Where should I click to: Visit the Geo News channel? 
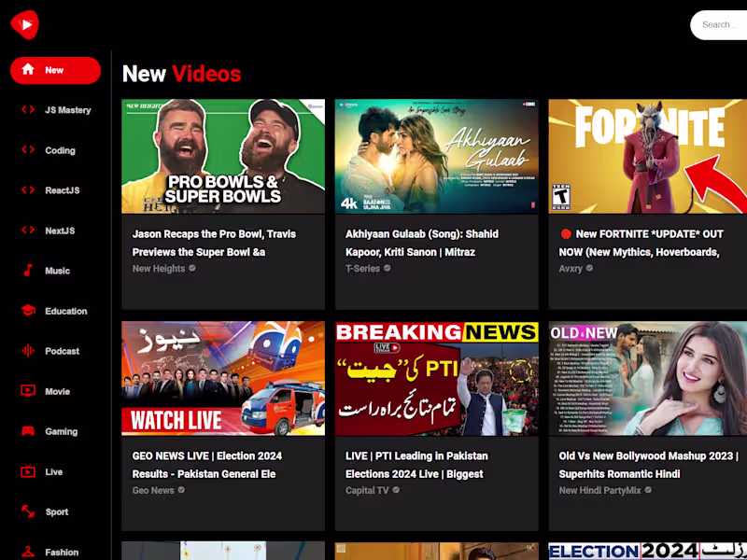(153, 490)
